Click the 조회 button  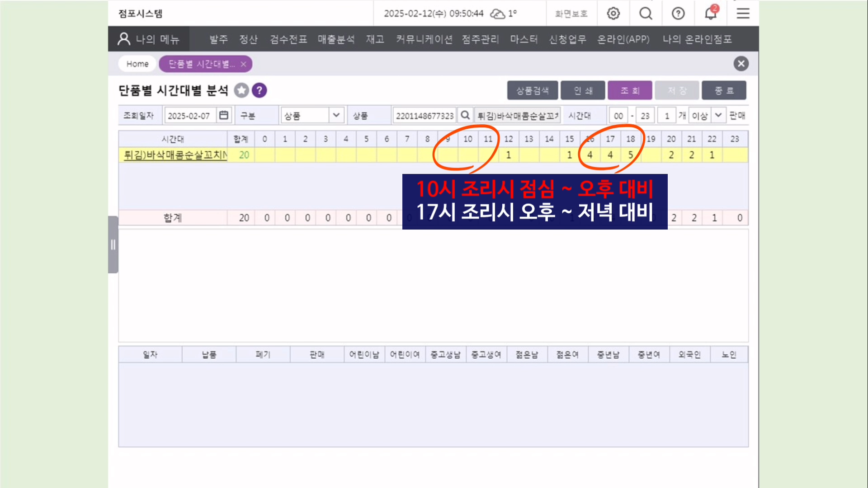click(630, 90)
